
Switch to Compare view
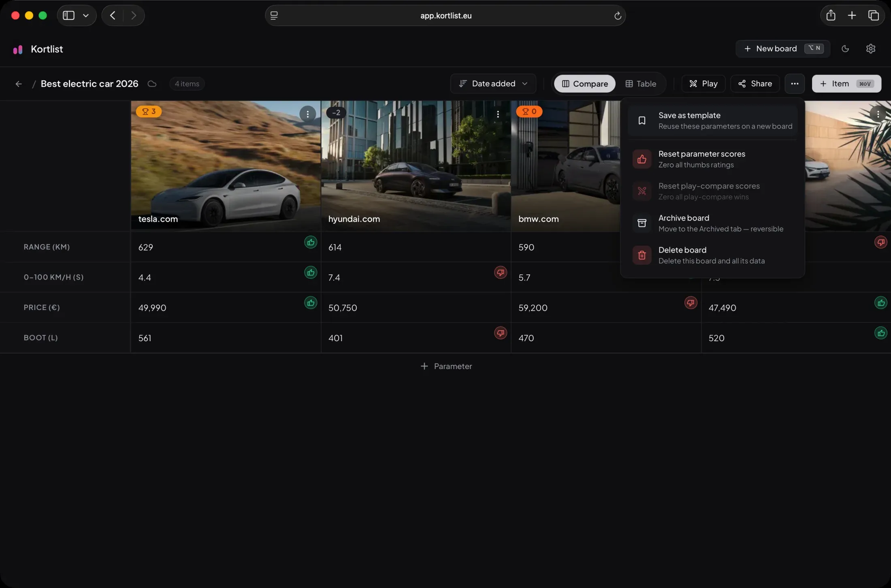(584, 84)
